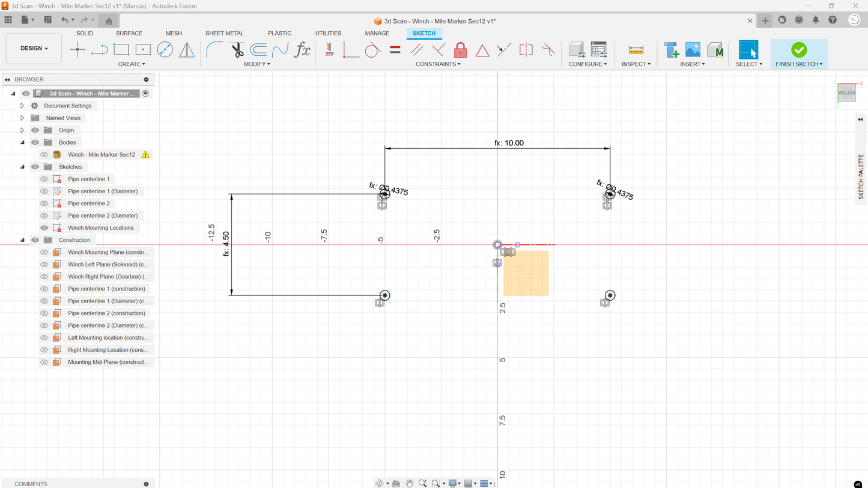Viewport: 868px width, 488px height.
Task: Collapse the Construction folder
Action: 22,240
